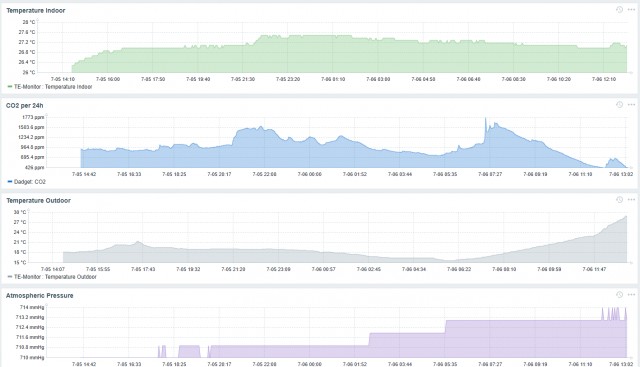Click '7-06 12:10' time label on Temperature Indoor
The image size is (640, 367).
click(604, 79)
